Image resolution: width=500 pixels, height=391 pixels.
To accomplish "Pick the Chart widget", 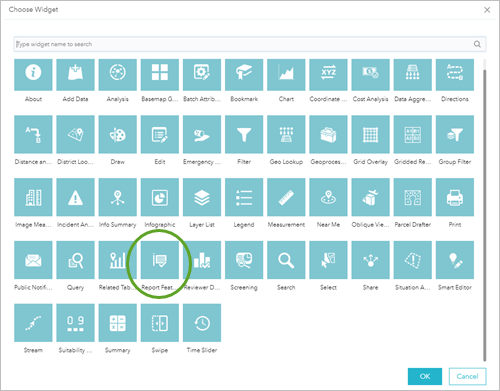I will pos(286,75).
